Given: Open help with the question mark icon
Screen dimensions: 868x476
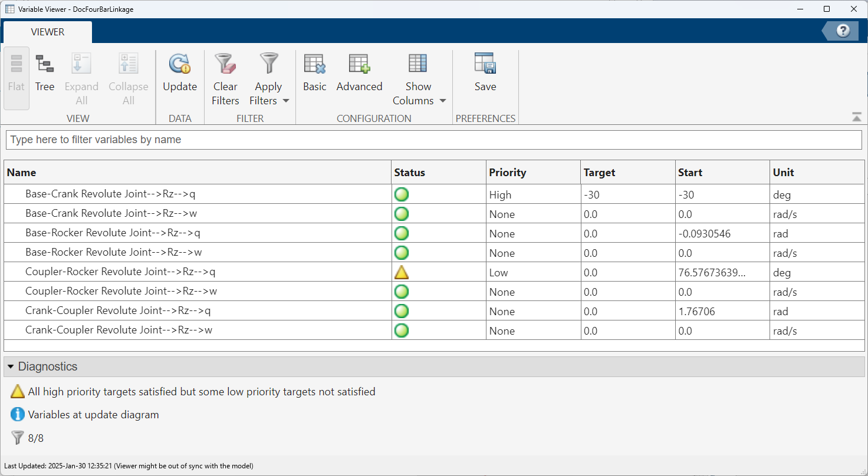Looking at the screenshot, I should (x=843, y=31).
